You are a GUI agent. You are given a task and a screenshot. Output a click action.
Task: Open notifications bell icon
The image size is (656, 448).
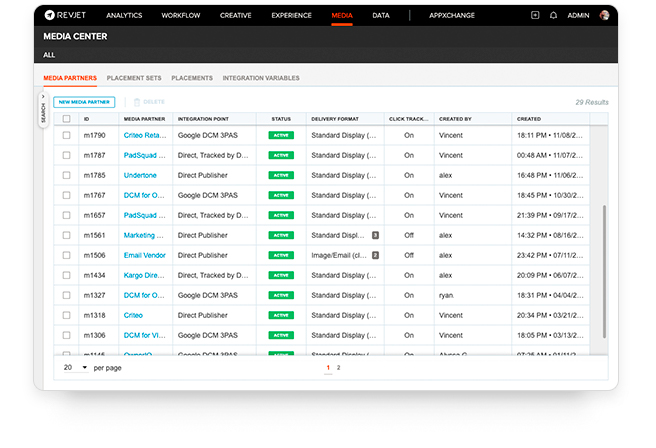click(x=553, y=15)
